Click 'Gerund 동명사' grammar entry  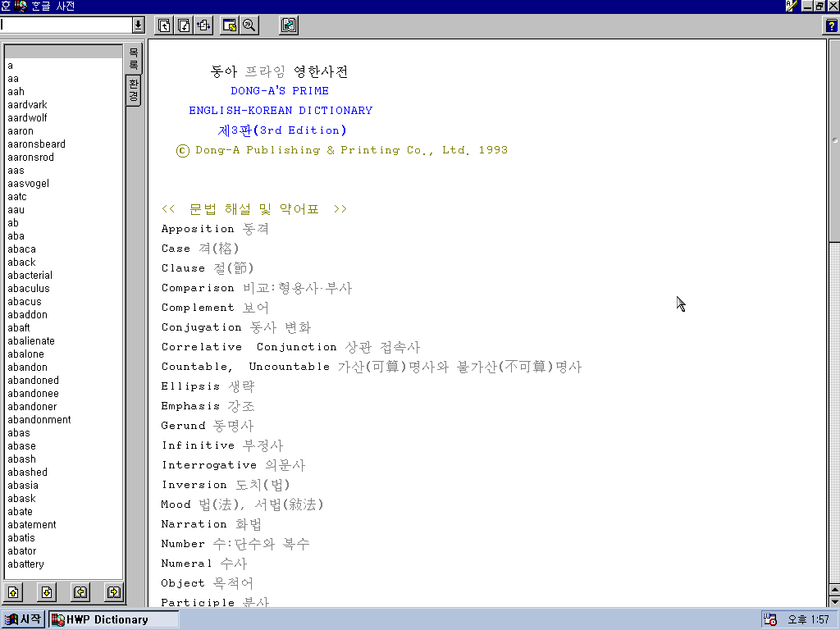click(x=208, y=426)
